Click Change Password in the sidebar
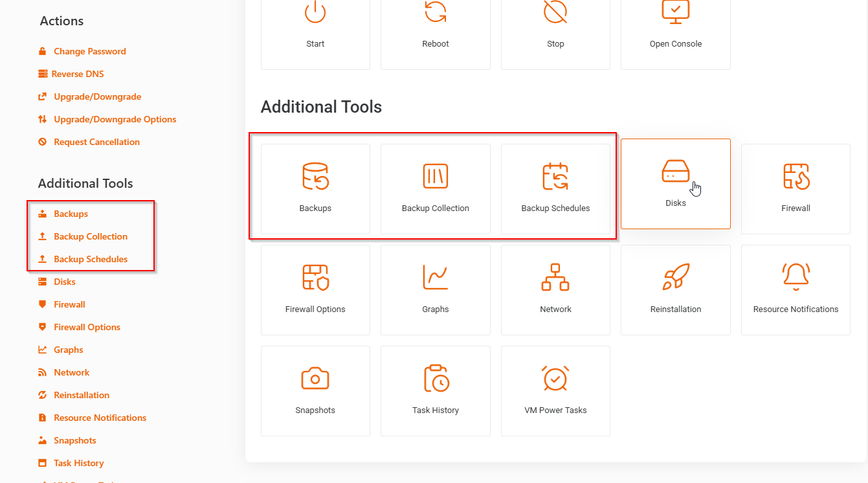This screenshot has width=868, height=483. point(89,51)
